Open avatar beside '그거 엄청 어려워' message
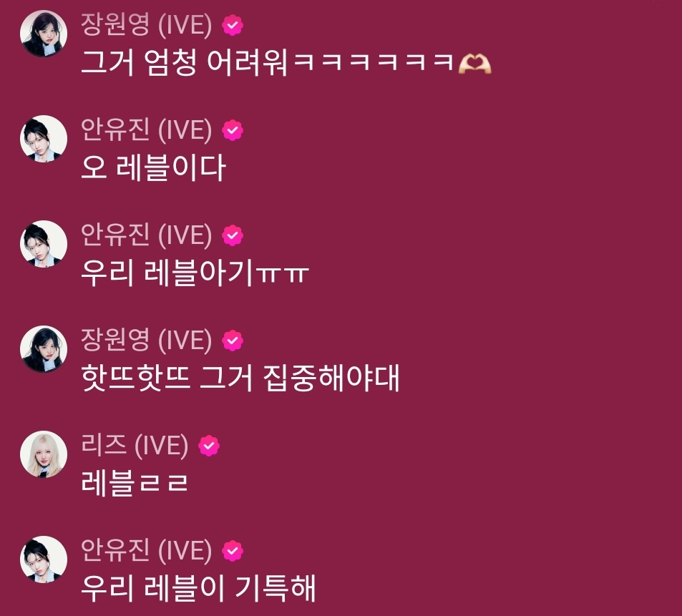The width and height of the screenshot is (682, 616). point(44,34)
